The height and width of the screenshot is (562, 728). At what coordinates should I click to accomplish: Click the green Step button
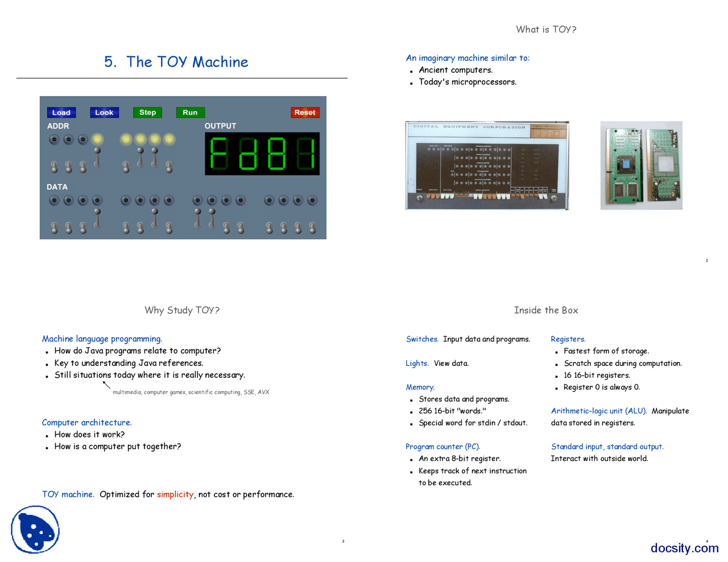[x=147, y=112]
